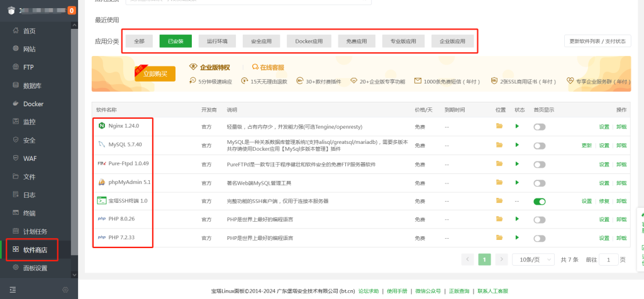Click the Nginx running status play icon
Viewport: 644px width, 299px height.
pos(517,126)
